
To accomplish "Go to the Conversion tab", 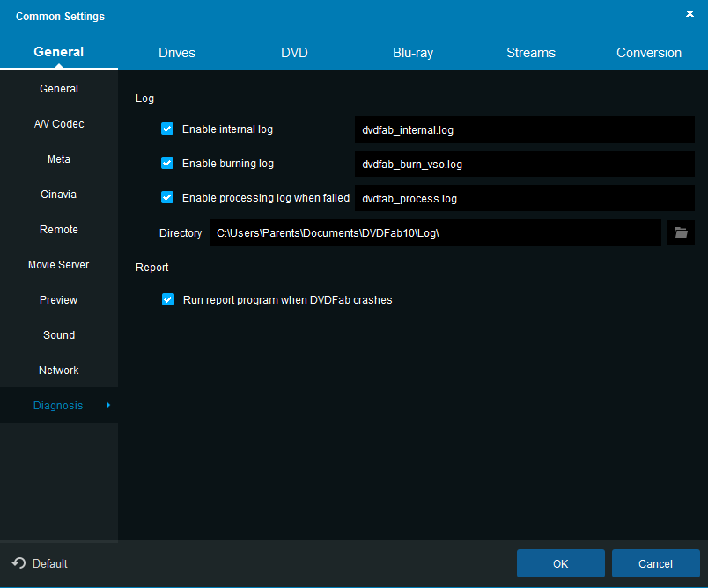I will coord(649,53).
